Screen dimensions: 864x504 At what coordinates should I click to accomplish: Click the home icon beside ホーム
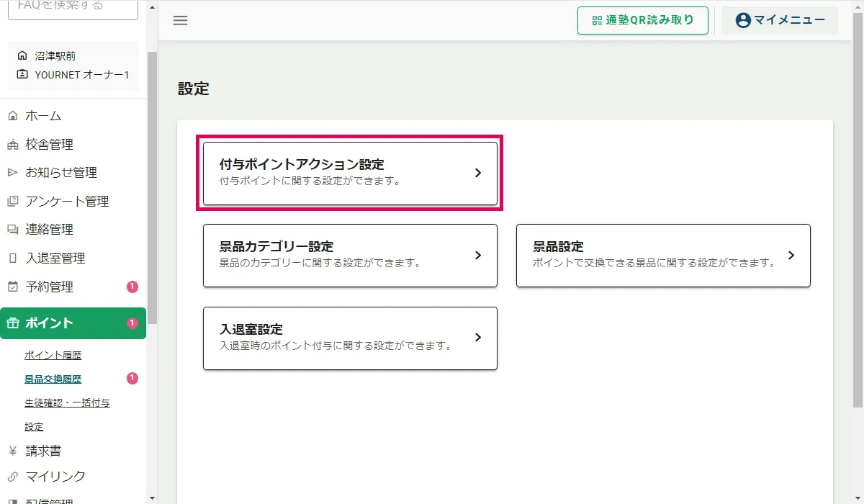(12, 116)
